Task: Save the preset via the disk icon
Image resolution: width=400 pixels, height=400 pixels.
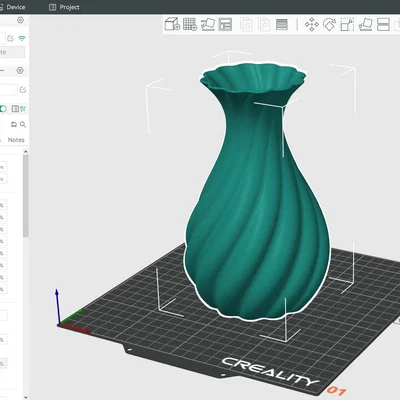Action: (x=14, y=125)
